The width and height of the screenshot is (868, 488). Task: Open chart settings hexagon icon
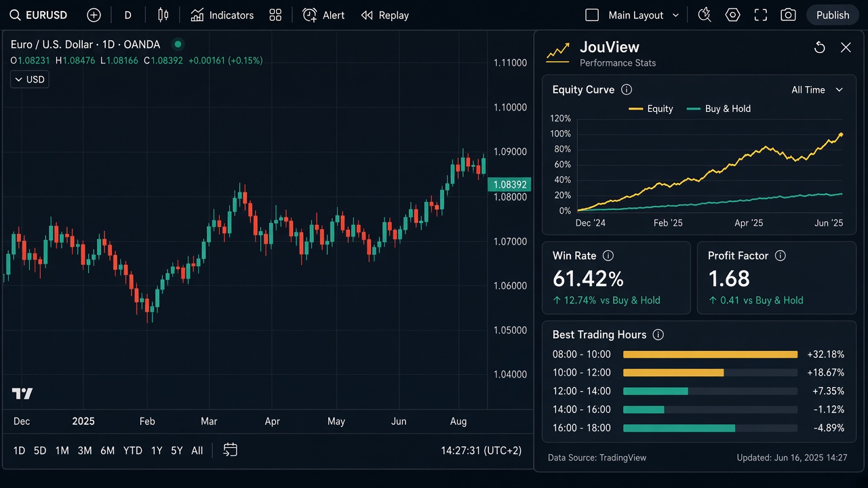point(732,15)
